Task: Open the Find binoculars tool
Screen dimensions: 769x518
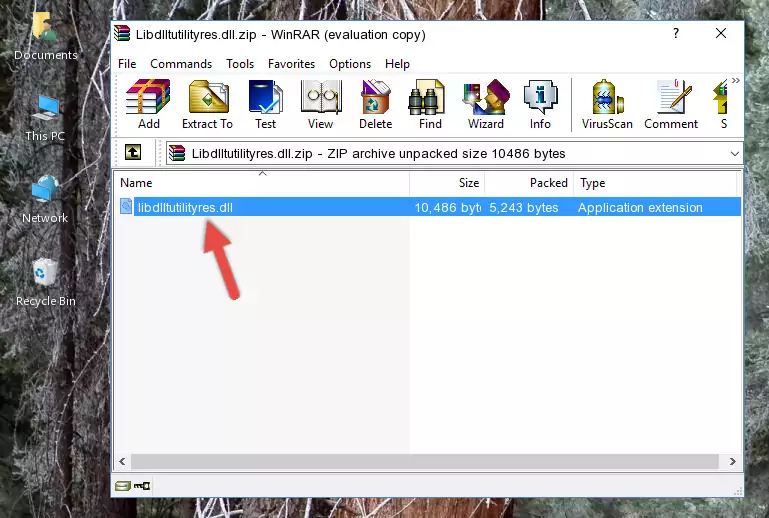Action: tap(430, 104)
